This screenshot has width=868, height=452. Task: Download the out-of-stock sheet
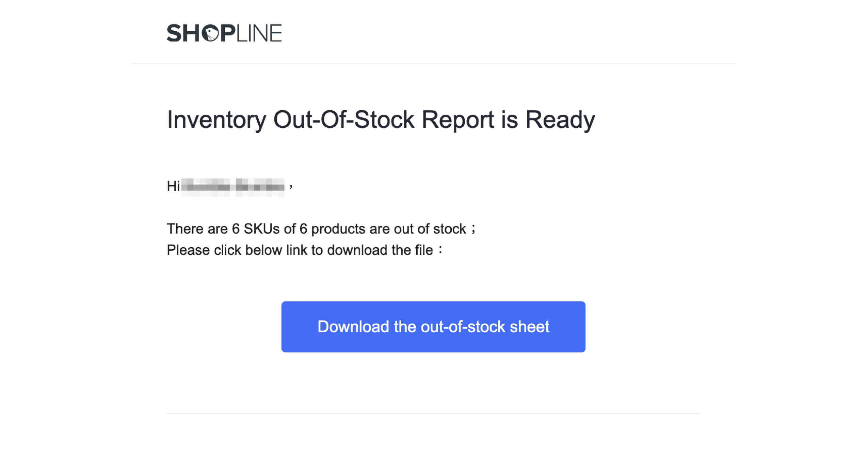click(433, 326)
